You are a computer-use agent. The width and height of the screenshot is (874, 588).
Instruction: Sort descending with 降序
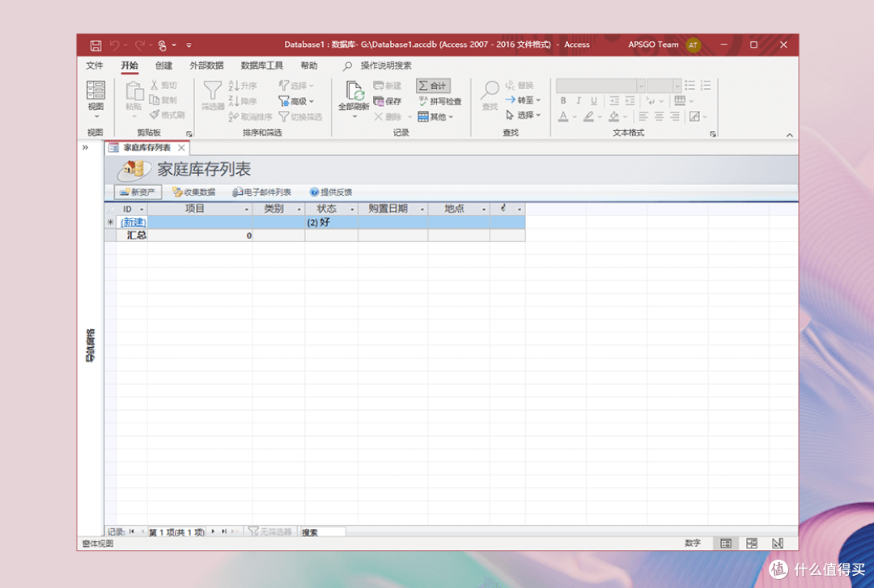click(x=243, y=101)
